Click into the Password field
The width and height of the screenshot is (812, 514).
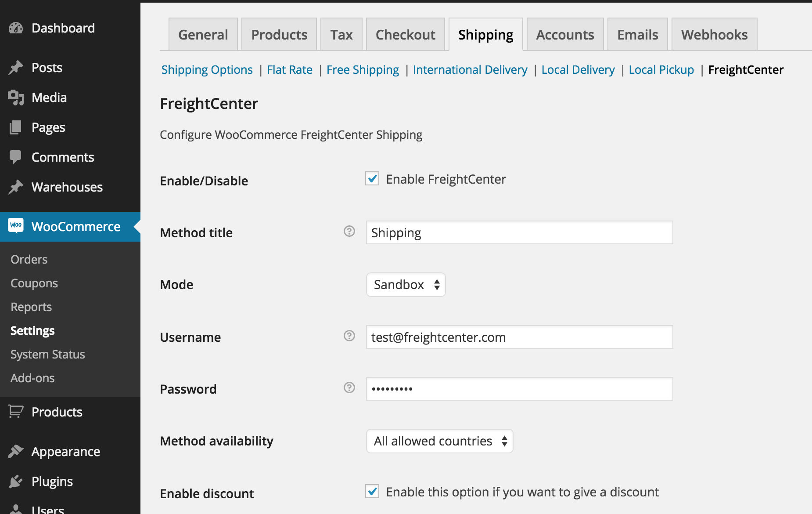(520, 389)
